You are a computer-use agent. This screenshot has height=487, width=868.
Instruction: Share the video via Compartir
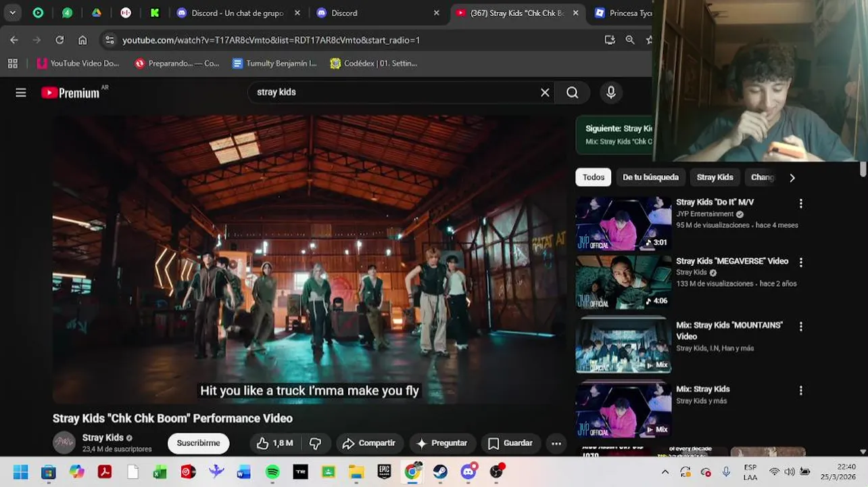[x=368, y=443]
